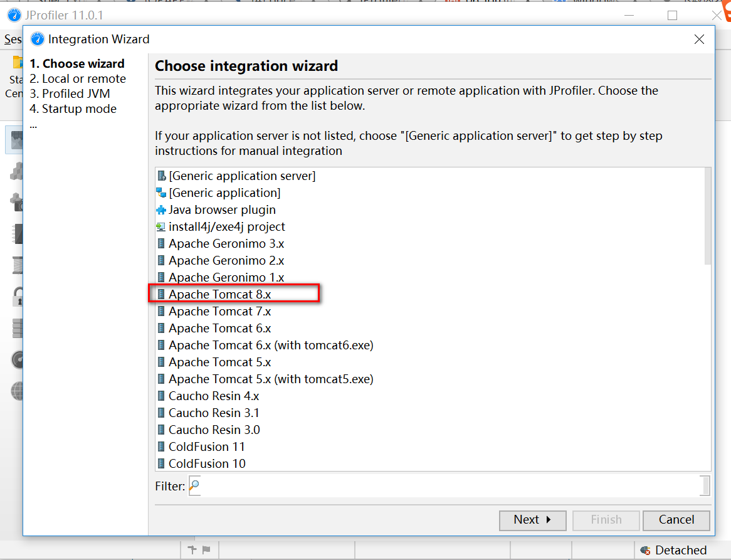Click the server icon beside Apache Tomcat 8.x
The image size is (731, 560).
[x=161, y=294]
